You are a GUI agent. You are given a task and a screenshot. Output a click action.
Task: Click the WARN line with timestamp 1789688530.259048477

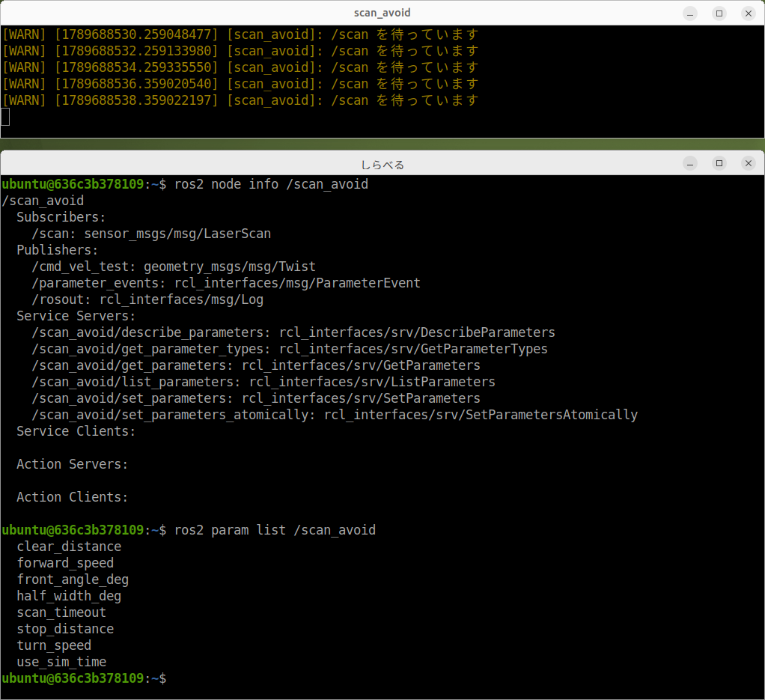(x=240, y=34)
